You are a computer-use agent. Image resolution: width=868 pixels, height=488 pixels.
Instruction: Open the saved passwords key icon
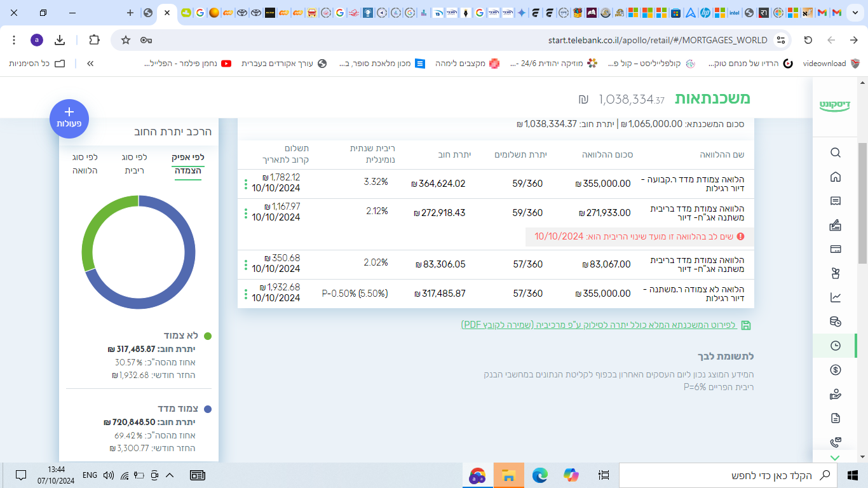point(146,40)
